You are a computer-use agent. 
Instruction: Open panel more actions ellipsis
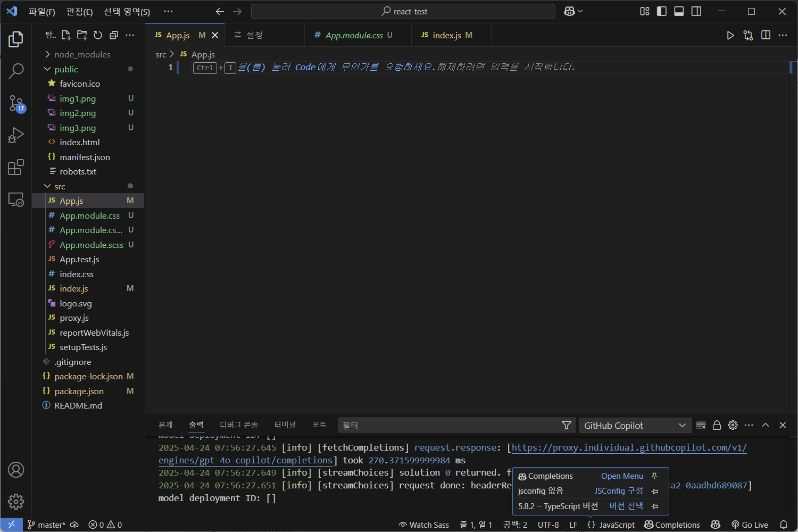point(749,425)
